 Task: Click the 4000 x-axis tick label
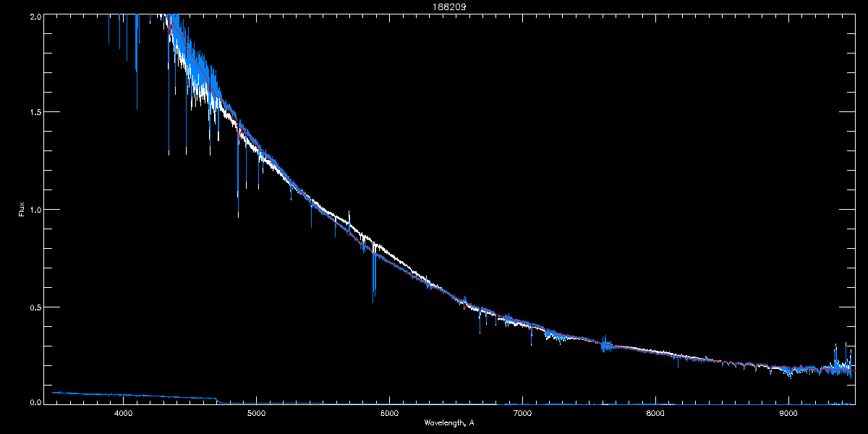point(122,414)
